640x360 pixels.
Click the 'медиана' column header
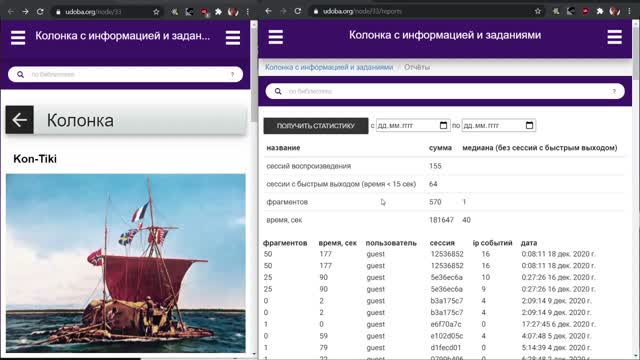pos(540,148)
